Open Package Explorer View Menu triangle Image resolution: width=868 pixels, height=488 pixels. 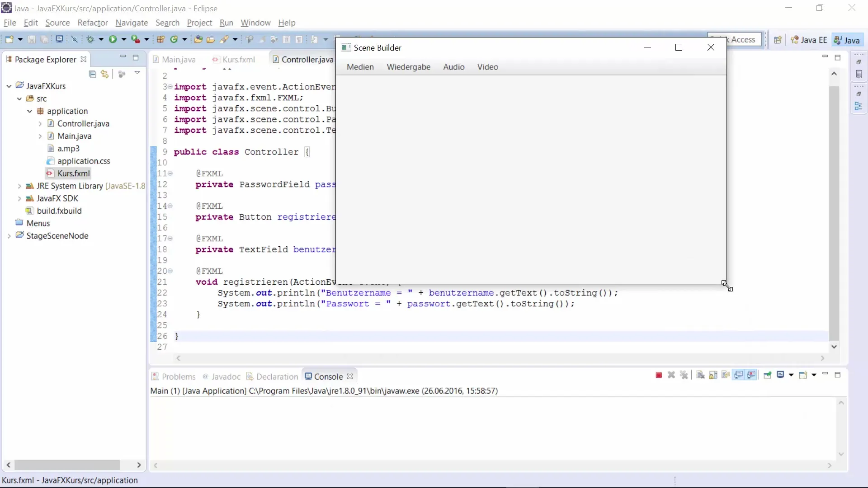(x=137, y=73)
